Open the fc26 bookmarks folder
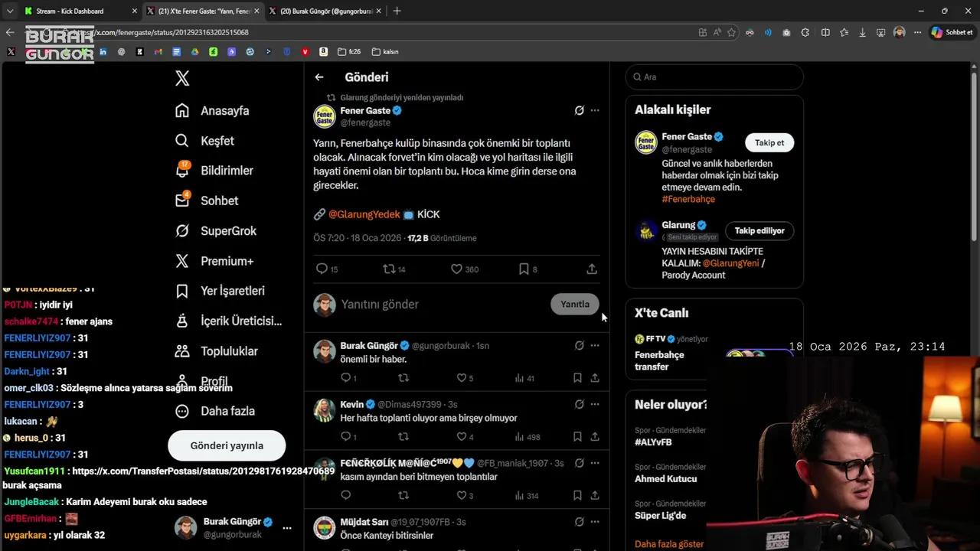Image resolution: width=980 pixels, height=551 pixels. [349, 52]
